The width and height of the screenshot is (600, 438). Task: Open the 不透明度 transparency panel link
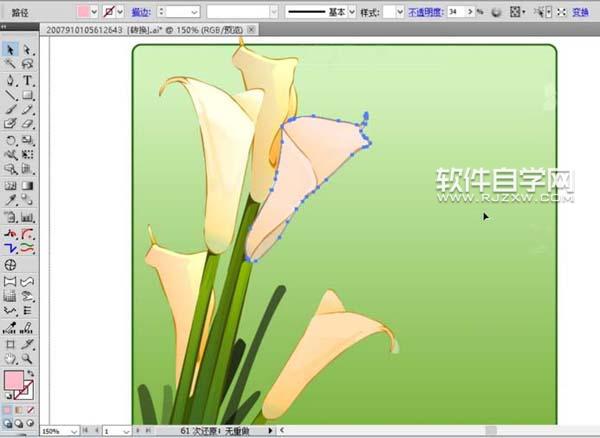(x=426, y=12)
